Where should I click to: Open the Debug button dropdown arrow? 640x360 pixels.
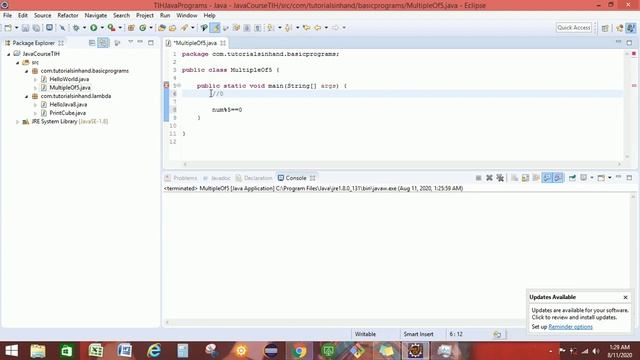tap(84, 28)
